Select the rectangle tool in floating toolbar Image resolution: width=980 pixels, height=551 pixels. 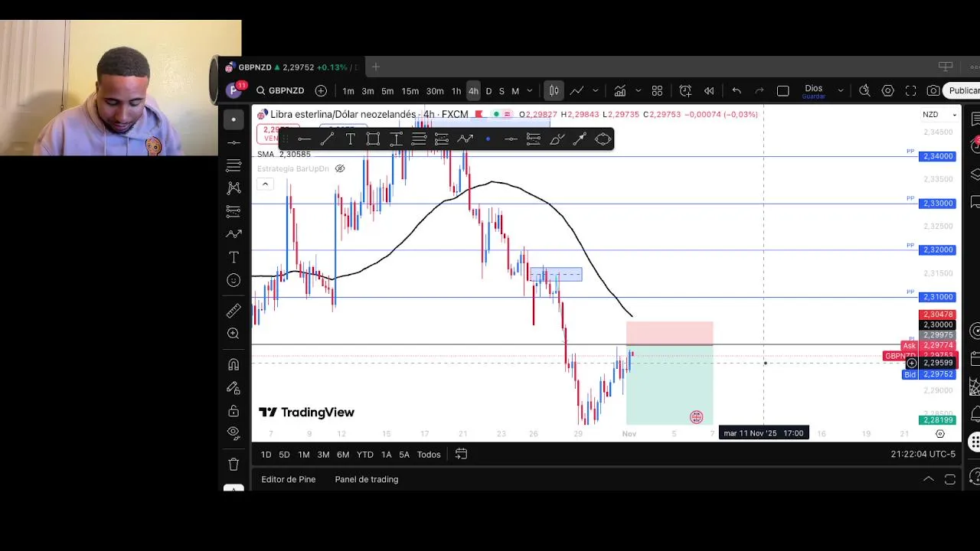coord(373,139)
